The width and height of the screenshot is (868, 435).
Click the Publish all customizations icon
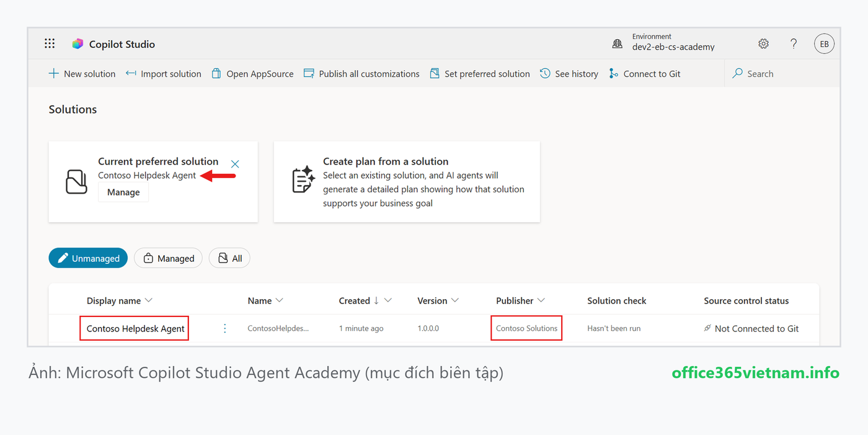click(x=309, y=73)
